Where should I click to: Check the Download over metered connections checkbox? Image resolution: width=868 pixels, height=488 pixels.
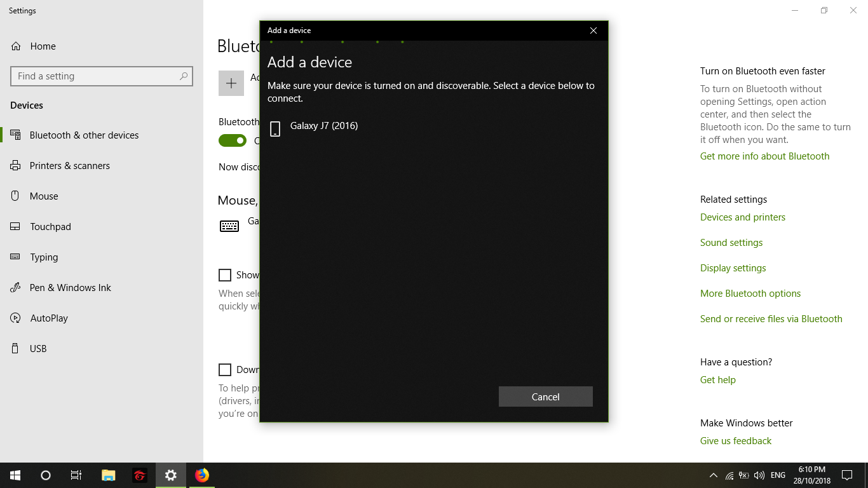225,370
